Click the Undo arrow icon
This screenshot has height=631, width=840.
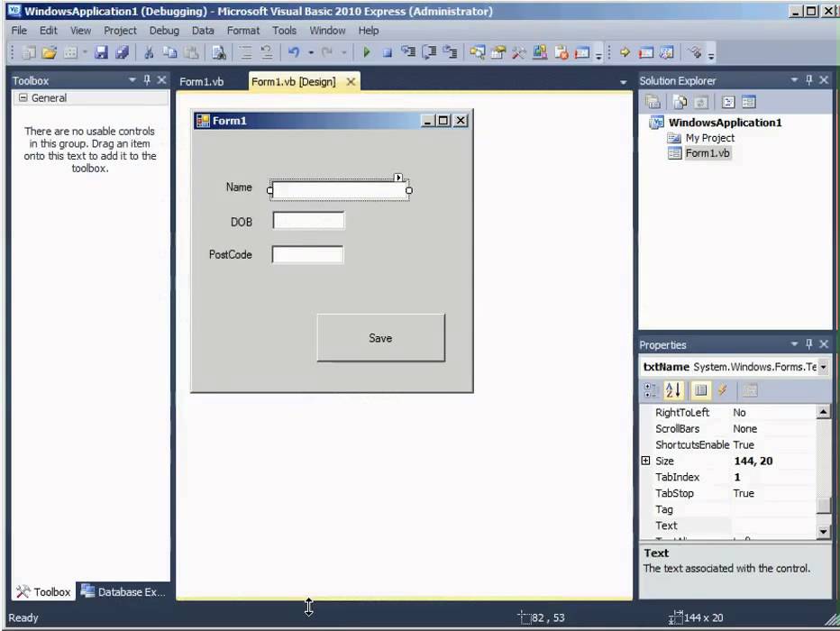[294, 52]
